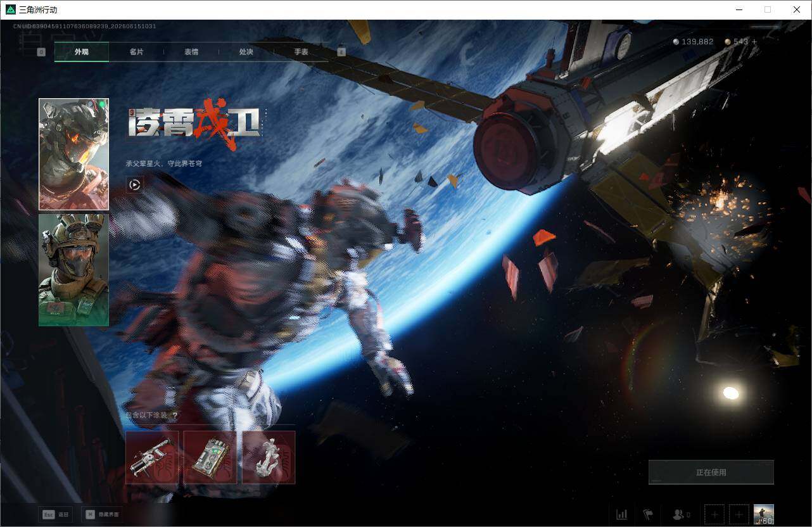Screen dimensions: 812x527
Task: Open the 处决 tab
Action: (246, 52)
